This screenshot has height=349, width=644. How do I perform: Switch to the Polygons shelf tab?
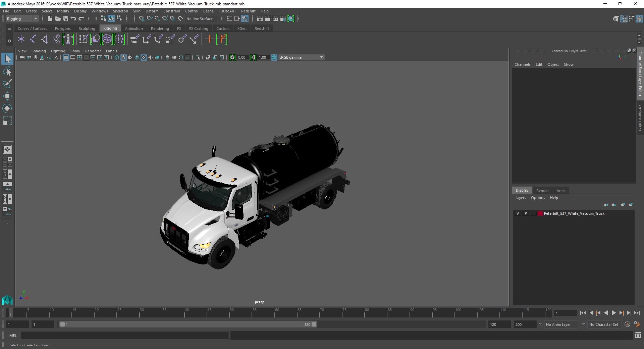[63, 29]
